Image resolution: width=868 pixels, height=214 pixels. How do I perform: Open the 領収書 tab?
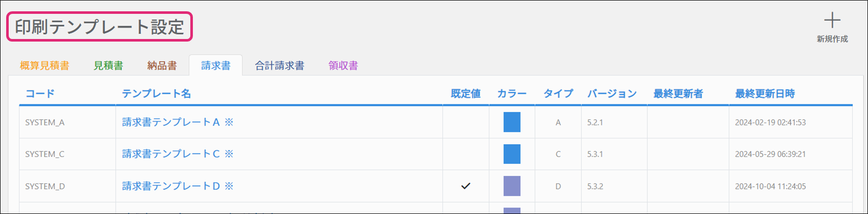coord(343,66)
